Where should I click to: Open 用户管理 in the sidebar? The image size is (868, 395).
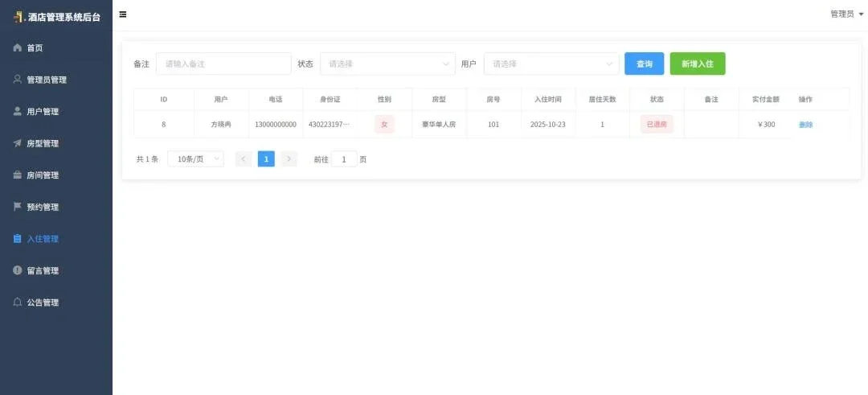click(56, 111)
